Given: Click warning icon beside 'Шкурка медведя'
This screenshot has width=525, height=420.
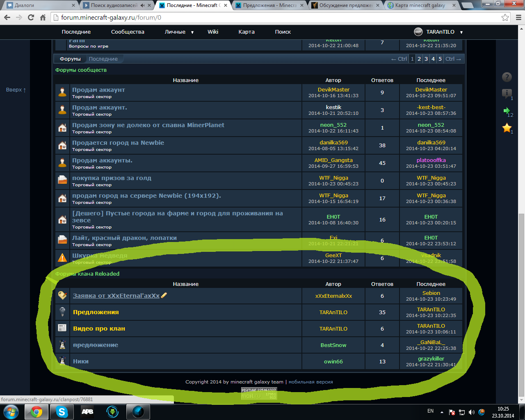Looking at the screenshot, I should tap(62, 258).
